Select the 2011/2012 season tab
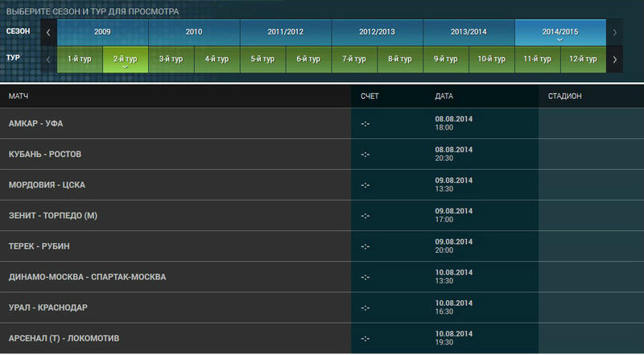The height and width of the screenshot is (355, 644). pos(286,32)
